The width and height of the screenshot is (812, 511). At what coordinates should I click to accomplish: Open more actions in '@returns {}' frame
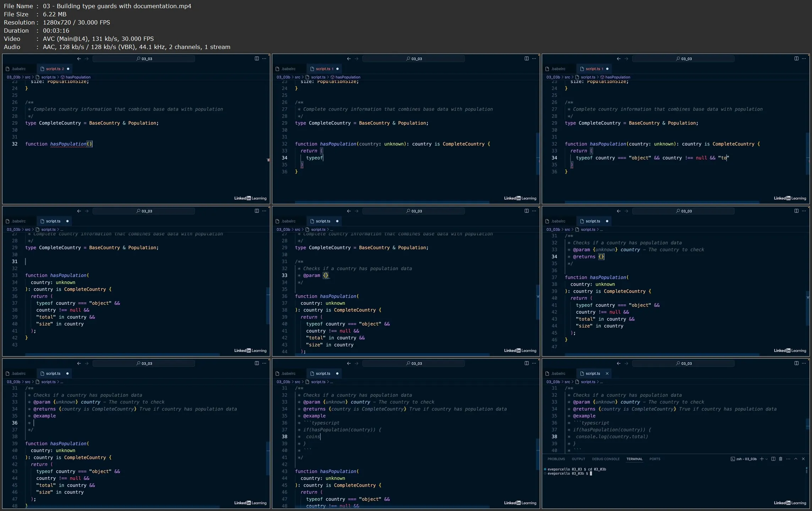(x=804, y=211)
